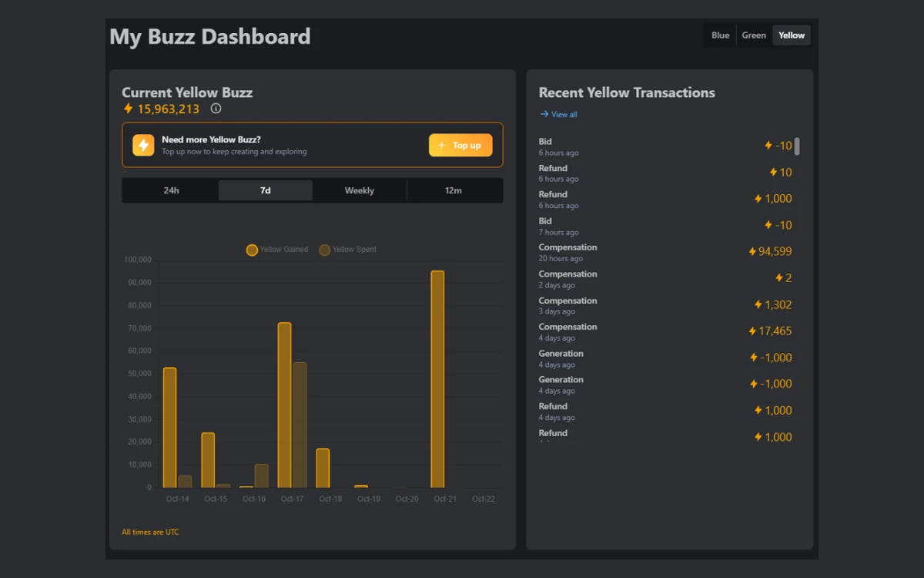Click the bolt icon next to 1,302 amount
Viewport: 924px width, 578px height.
tap(758, 304)
